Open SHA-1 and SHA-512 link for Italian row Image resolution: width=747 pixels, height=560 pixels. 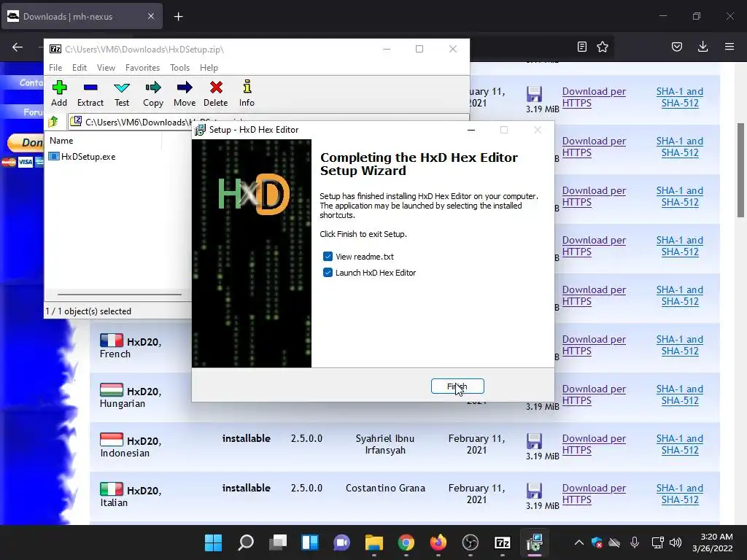(x=680, y=494)
